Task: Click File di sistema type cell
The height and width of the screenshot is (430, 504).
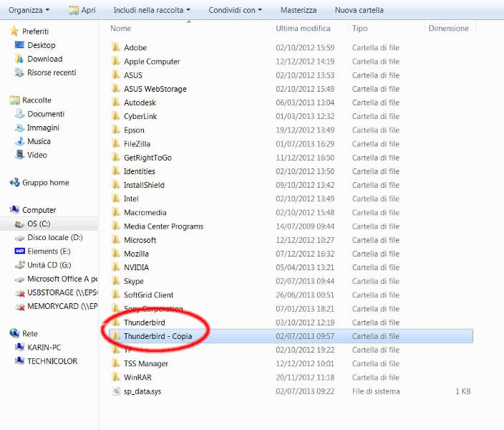Action: (x=376, y=391)
